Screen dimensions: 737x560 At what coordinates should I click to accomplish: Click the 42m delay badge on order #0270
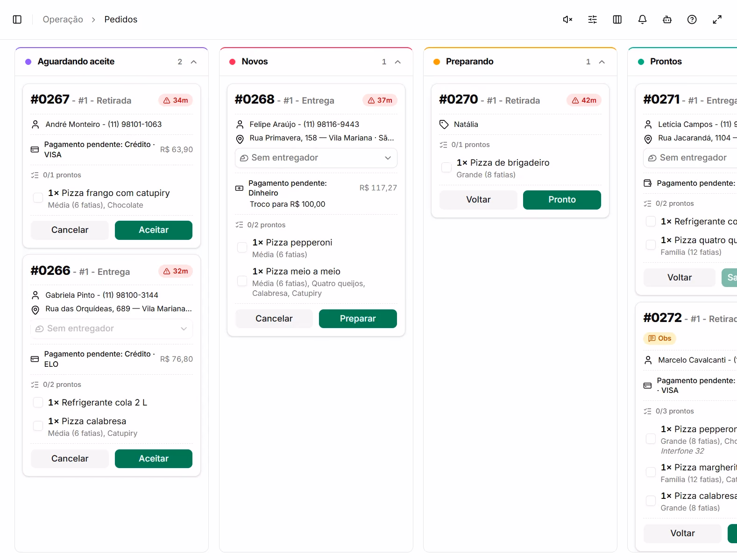[x=584, y=100]
